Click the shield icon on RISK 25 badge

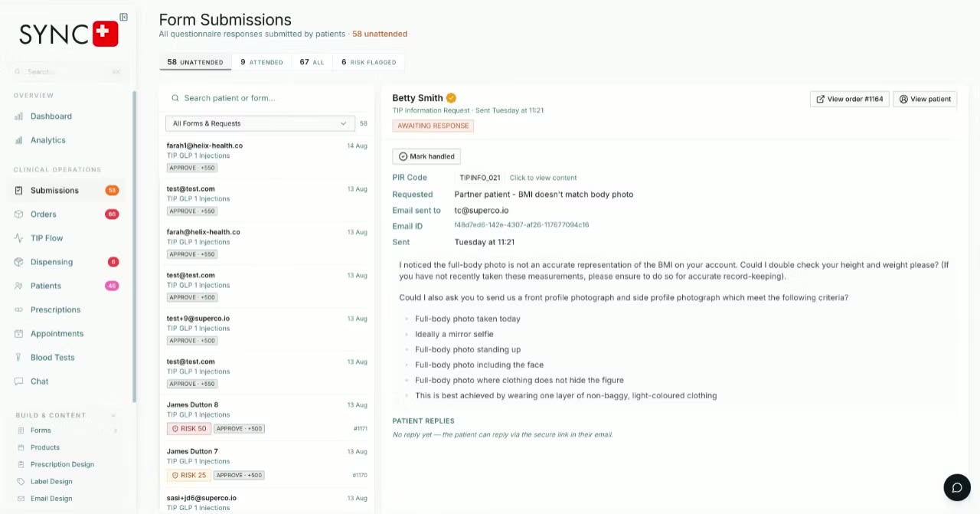pyautogui.click(x=175, y=476)
